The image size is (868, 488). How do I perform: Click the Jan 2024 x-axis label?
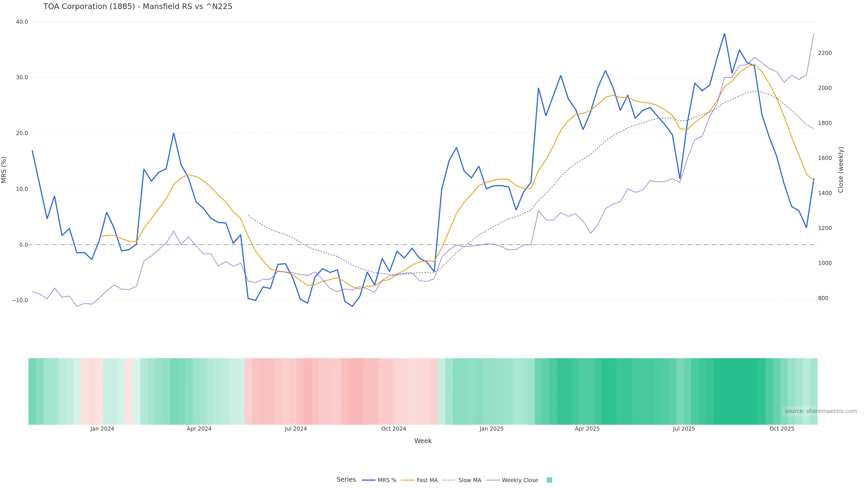[x=102, y=429]
